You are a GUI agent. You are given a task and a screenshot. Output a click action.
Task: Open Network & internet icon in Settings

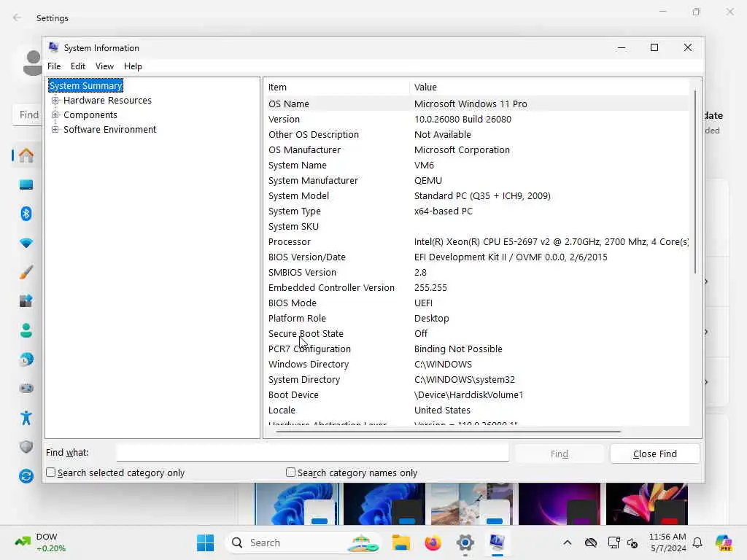tap(26, 243)
